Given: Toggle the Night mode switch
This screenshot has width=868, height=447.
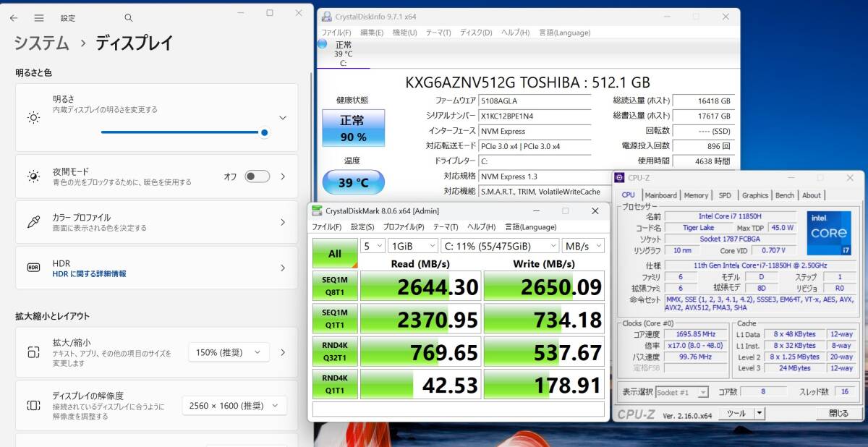Looking at the screenshot, I should click(257, 176).
